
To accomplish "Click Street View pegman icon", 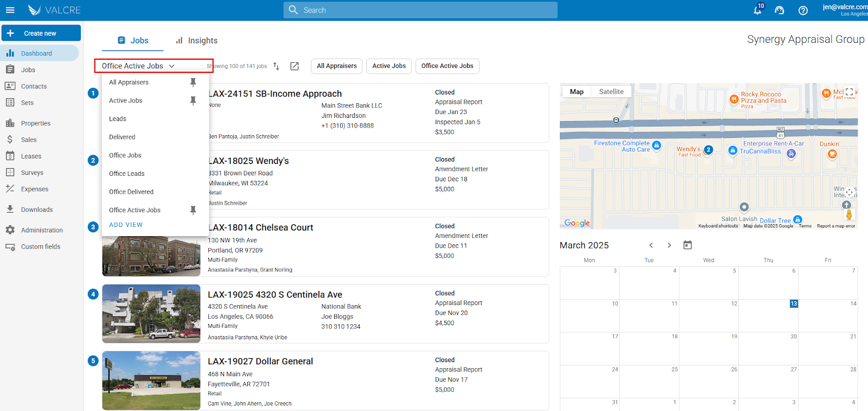I will point(849,215).
